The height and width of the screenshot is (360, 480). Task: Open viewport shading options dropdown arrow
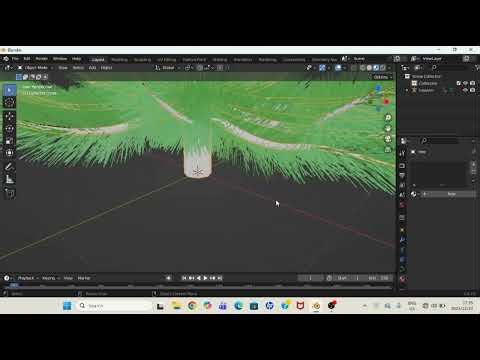[389, 68]
